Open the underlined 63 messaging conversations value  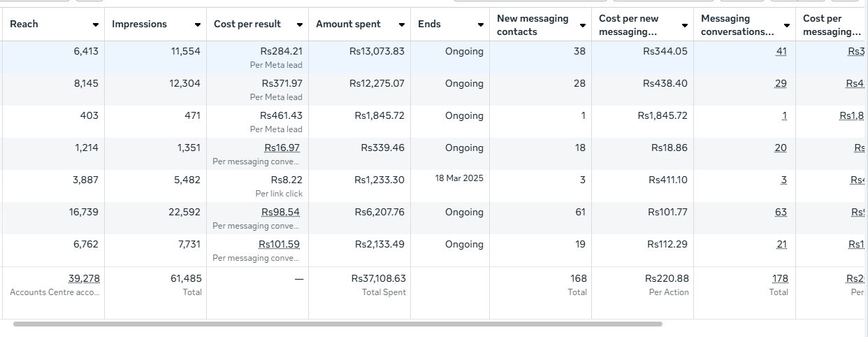coord(780,212)
